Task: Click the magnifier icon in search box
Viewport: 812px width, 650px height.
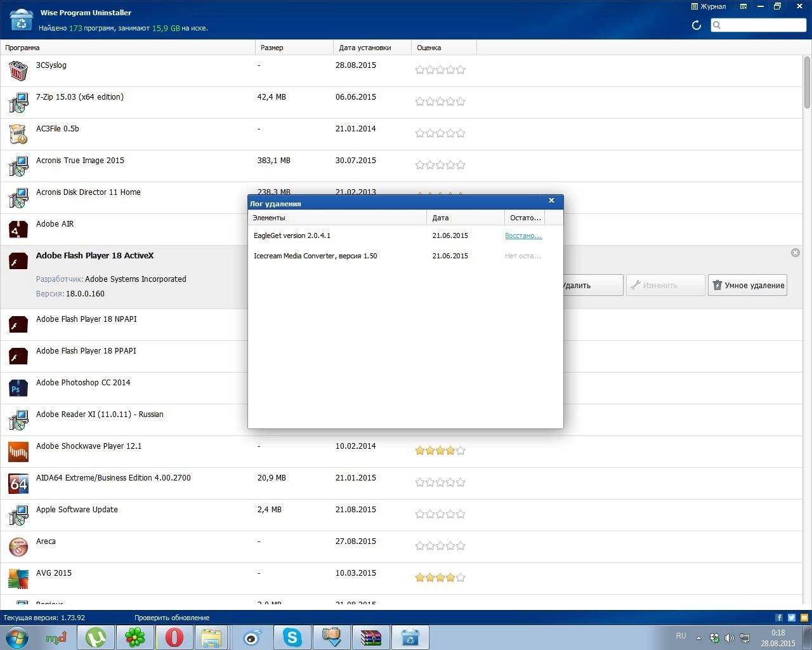Action: click(717, 25)
